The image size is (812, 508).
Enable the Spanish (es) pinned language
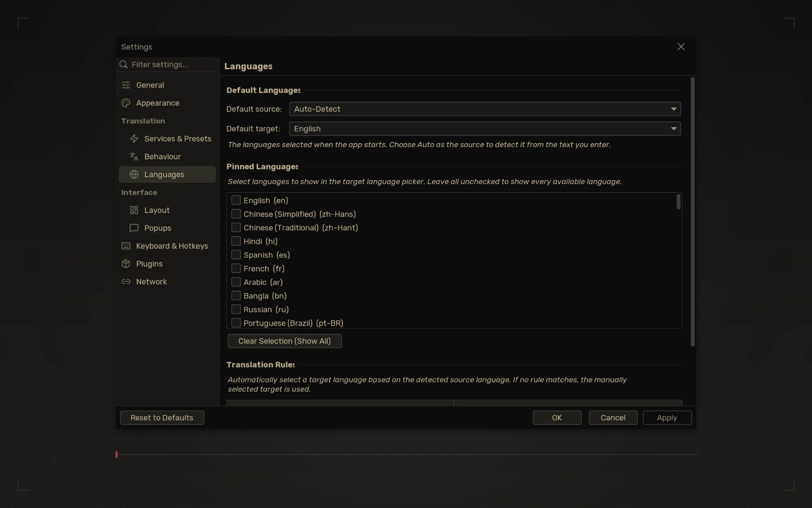click(x=236, y=255)
